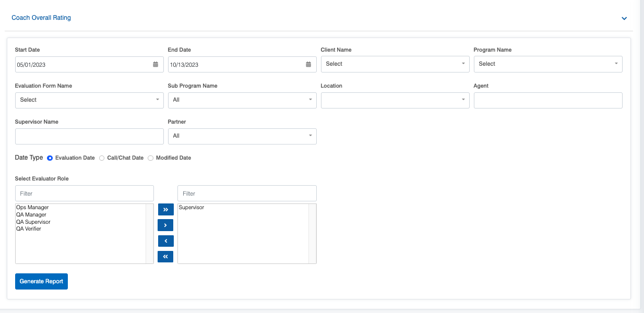Image resolution: width=644 pixels, height=313 pixels.
Task: Click the Supervisor Name text field
Action: tap(89, 136)
